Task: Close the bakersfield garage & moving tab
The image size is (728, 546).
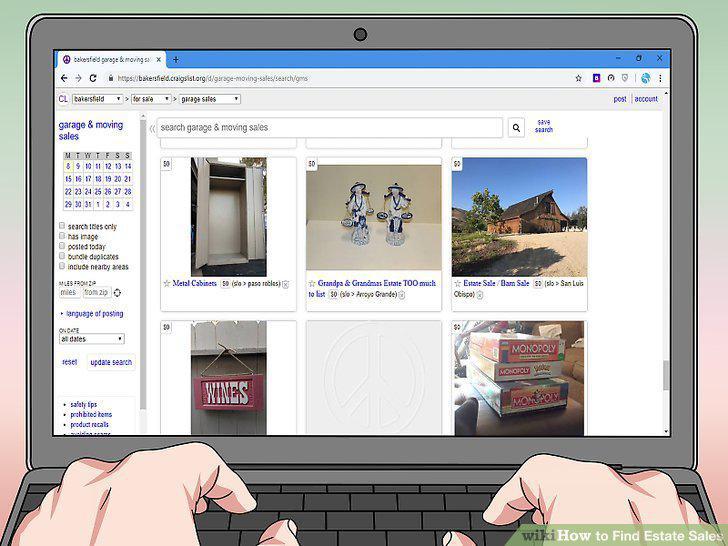Action: [x=158, y=60]
